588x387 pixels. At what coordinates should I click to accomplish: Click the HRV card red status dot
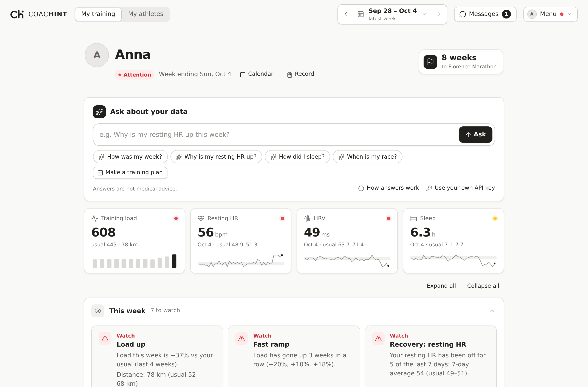(x=388, y=218)
